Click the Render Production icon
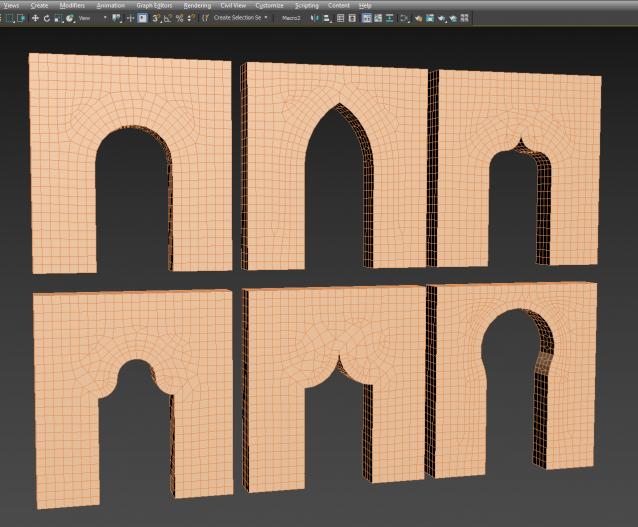 point(441,18)
